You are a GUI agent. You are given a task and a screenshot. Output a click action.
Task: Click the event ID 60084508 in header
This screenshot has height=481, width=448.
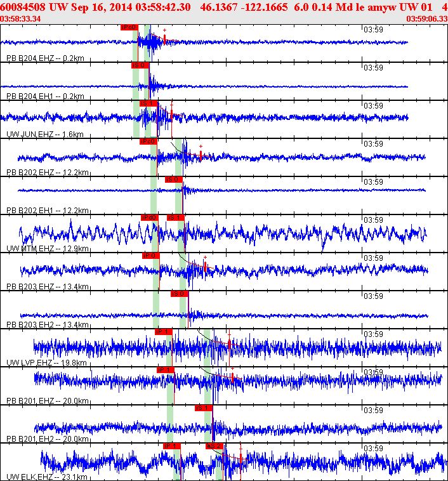point(23,7)
